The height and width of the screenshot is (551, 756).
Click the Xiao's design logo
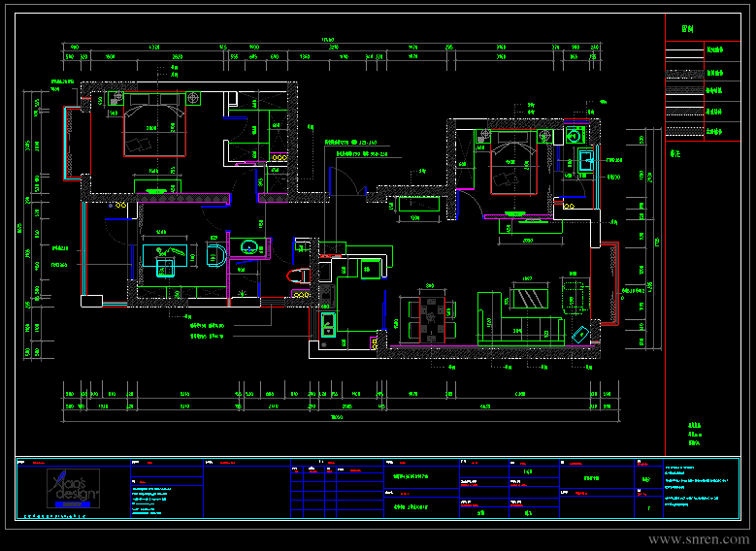[74, 487]
